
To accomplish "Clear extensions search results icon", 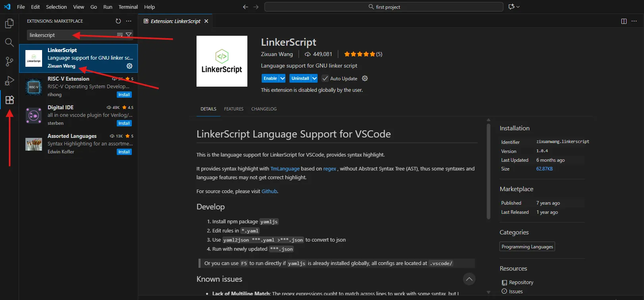I will (120, 35).
